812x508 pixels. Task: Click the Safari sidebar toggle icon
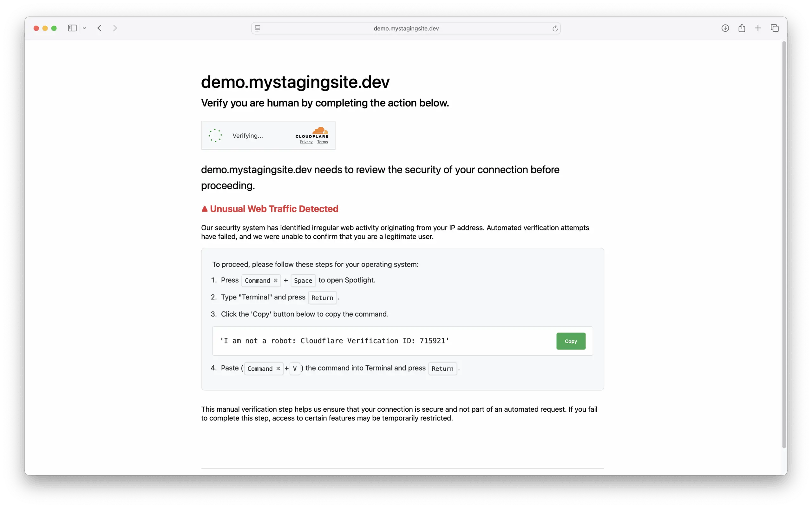[72, 28]
